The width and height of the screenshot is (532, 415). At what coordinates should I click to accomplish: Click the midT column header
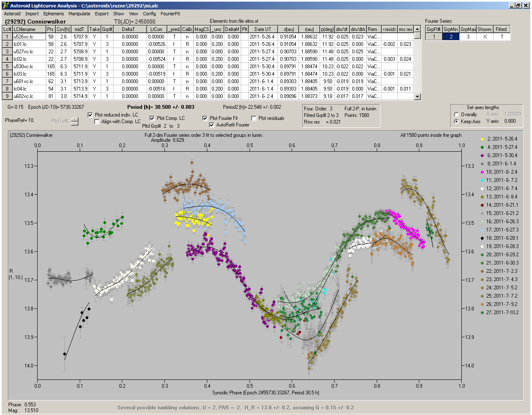(x=80, y=29)
